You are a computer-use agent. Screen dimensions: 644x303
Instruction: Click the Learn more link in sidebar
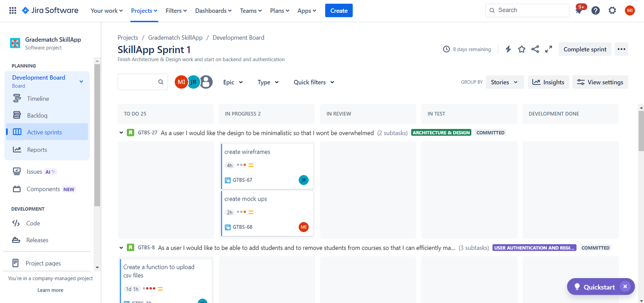tap(50, 290)
